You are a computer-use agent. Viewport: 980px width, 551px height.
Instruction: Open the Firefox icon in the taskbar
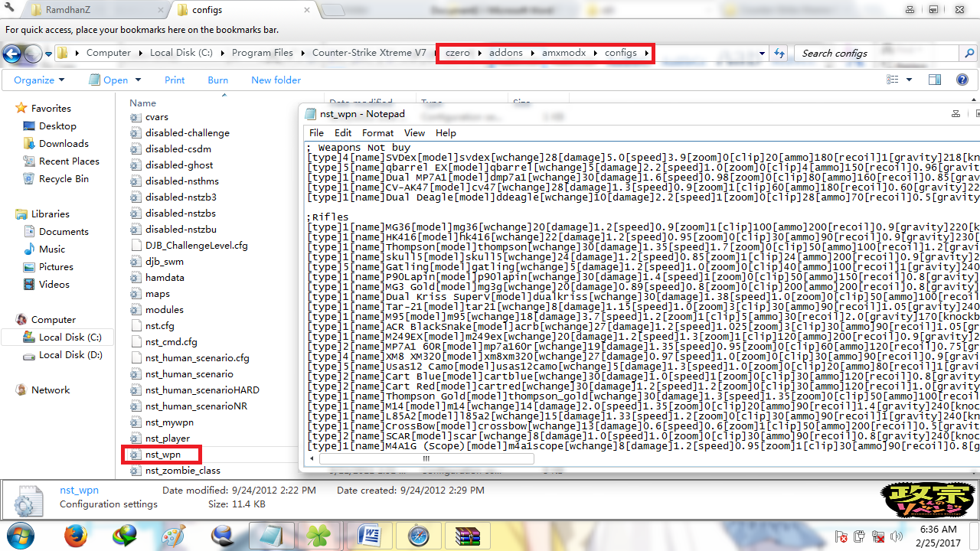75,534
